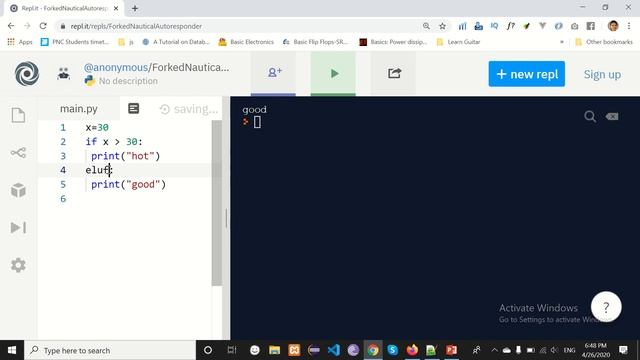Click the taskbar search box
640x360 pixels.
[x=110, y=350]
